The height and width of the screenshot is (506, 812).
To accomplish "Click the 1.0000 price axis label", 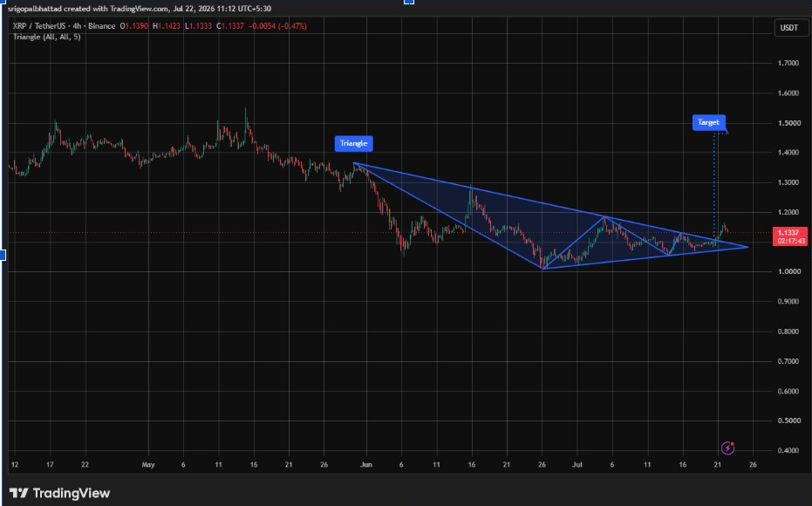I will click(788, 271).
